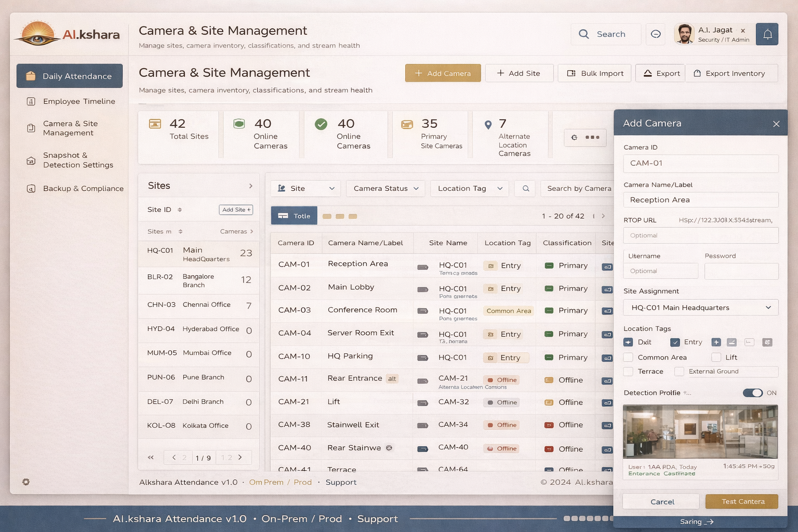Viewport: 798px width, 532px height.
Task: Open Daily Attendance in the sidebar
Action: point(70,76)
